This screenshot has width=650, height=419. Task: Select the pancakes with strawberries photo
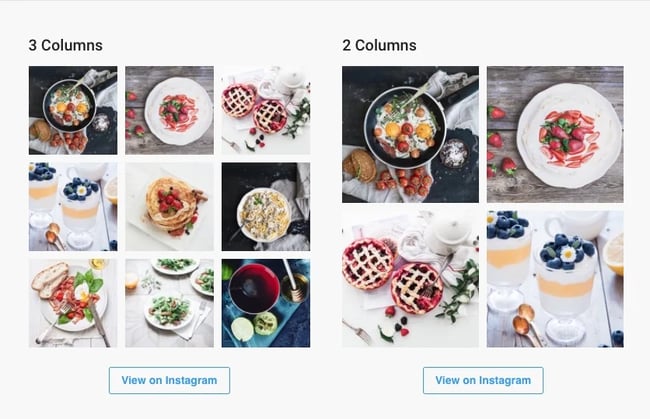coord(169,206)
